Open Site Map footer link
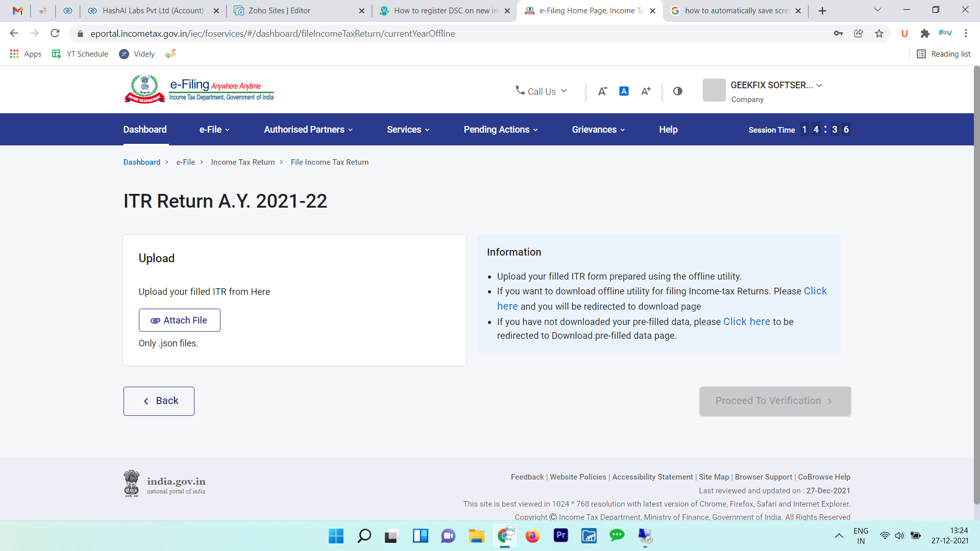 coord(714,477)
